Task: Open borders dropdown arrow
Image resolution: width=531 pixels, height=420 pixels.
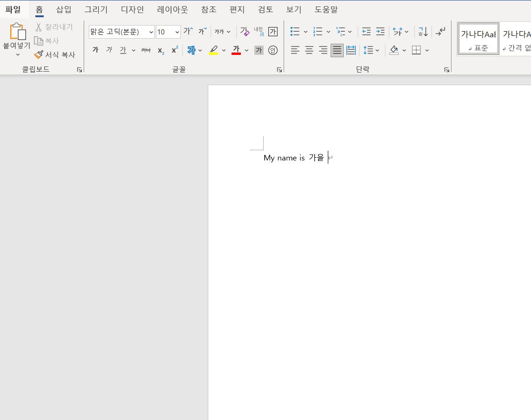Action: 427,51
